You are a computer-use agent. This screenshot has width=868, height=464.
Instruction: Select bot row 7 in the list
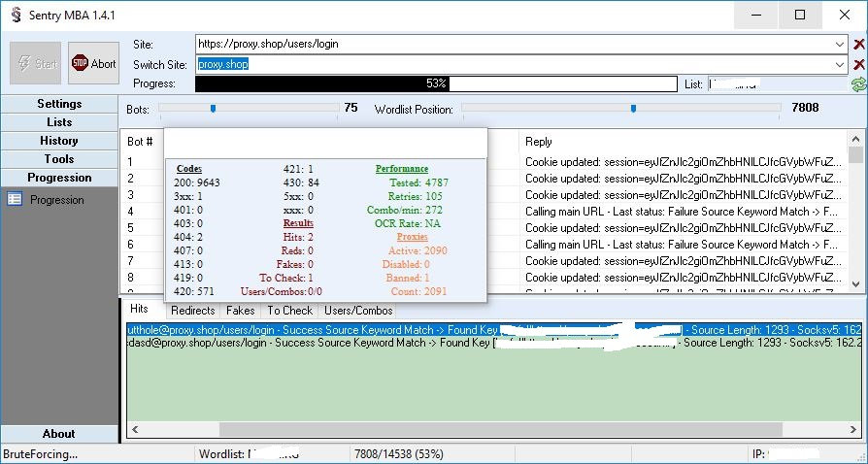484,261
